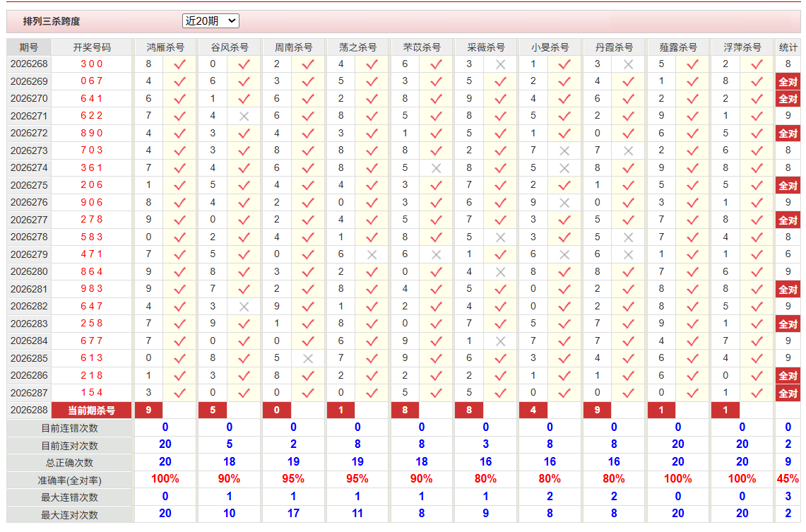Click the gray X in row 2026279 芣苡杀号
The width and height of the screenshot is (806, 532).
pyautogui.click(x=436, y=254)
